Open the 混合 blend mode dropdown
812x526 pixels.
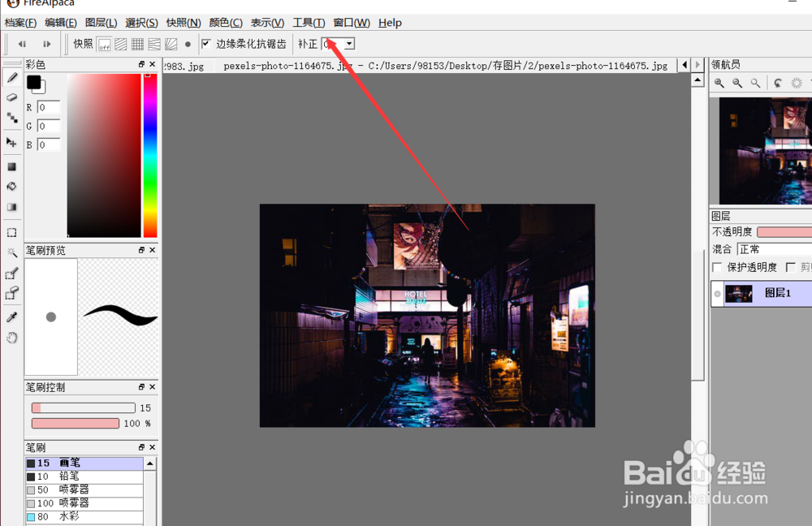tap(775, 248)
